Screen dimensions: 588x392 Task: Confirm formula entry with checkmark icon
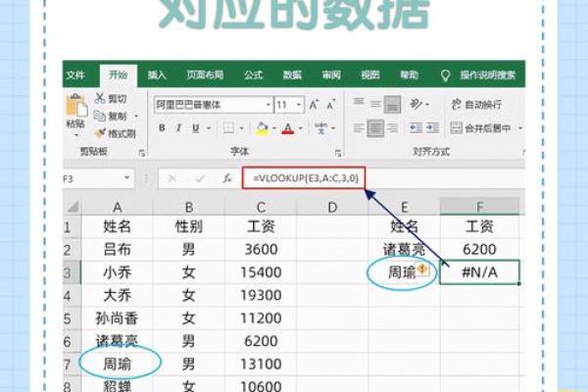click(x=200, y=178)
